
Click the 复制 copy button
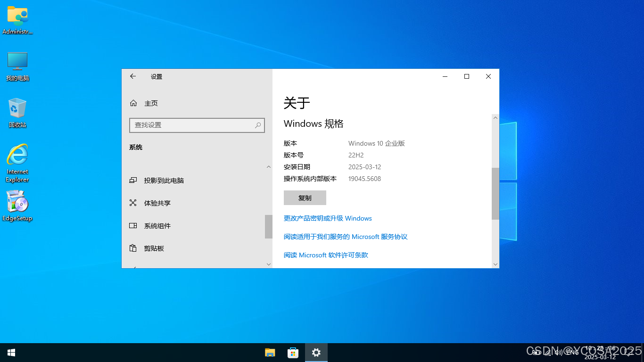tap(305, 198)
